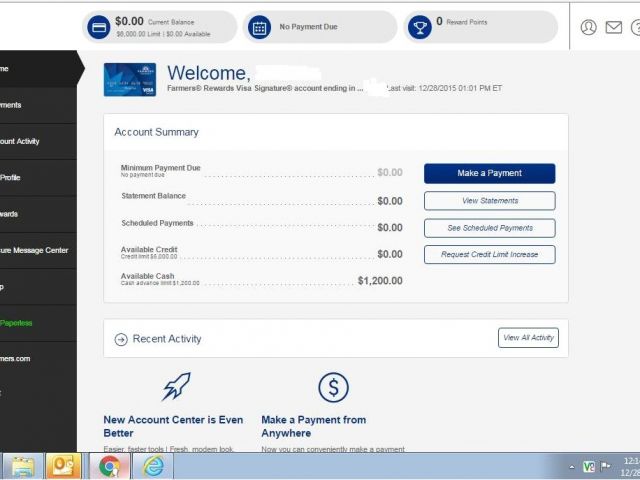Select Account Activity in the sidebar

[38, 142]
